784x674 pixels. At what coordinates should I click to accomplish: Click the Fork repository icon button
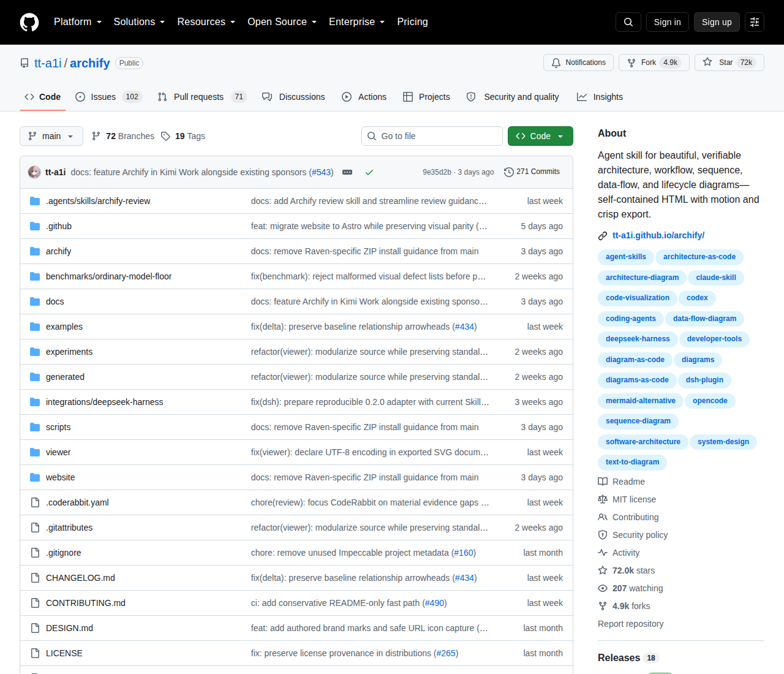click(x=654, y=62)
